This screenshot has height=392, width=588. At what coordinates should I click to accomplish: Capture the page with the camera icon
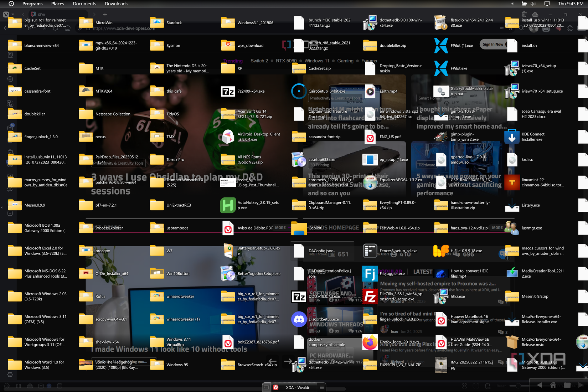tap(465, 386)
